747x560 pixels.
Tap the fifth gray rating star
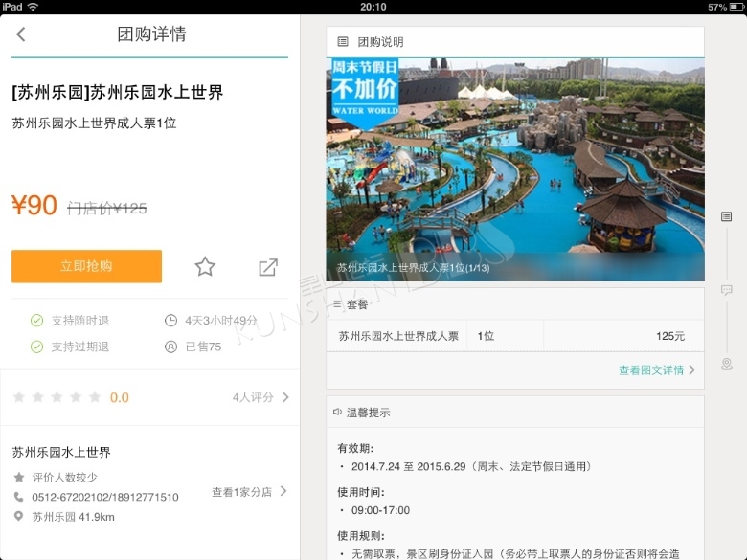pyautogui.click(x=95, y=396)
